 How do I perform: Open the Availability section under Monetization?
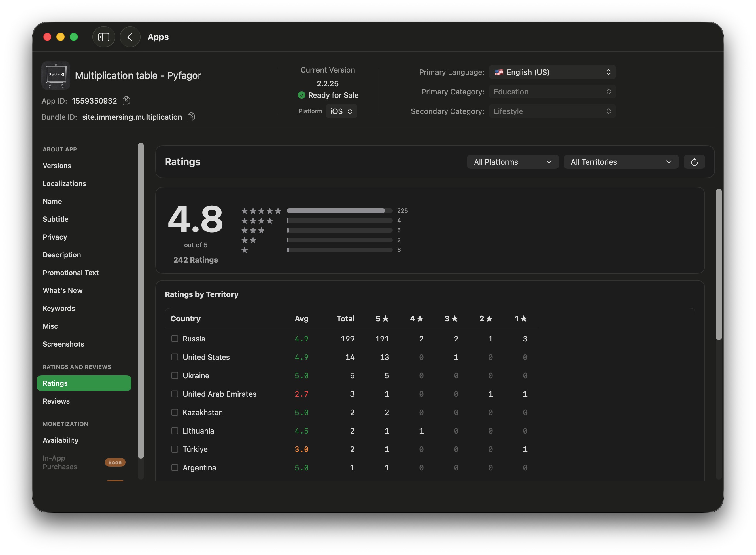(61, 440)
